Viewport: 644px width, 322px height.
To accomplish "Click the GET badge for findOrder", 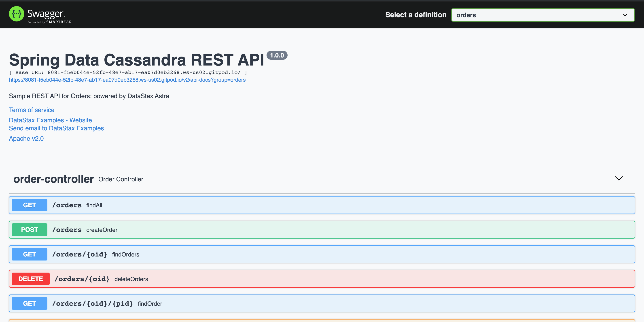I will pos(29,303).
